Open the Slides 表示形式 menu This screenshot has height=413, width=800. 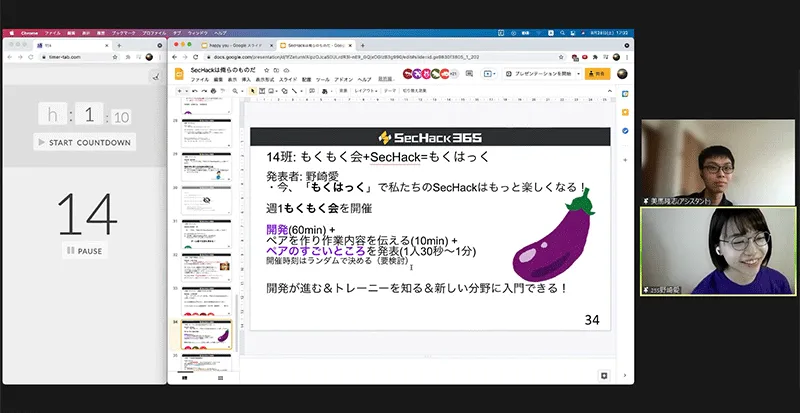pyautogui.click(x=265, y=80)
